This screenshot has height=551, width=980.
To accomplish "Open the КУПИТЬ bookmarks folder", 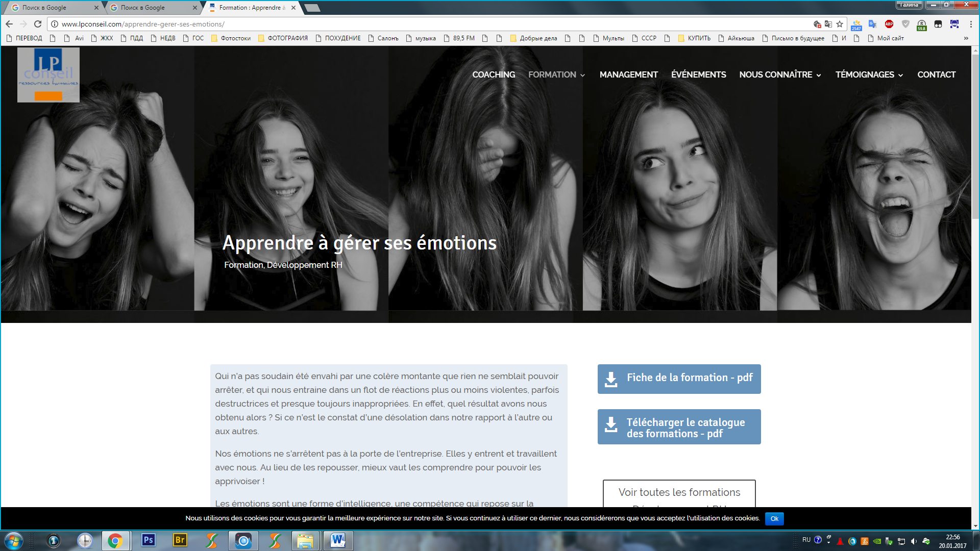I will 694,38.
